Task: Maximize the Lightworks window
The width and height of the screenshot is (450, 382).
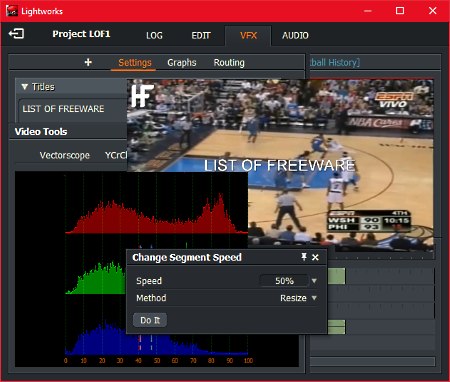Action: pos(400,11)
